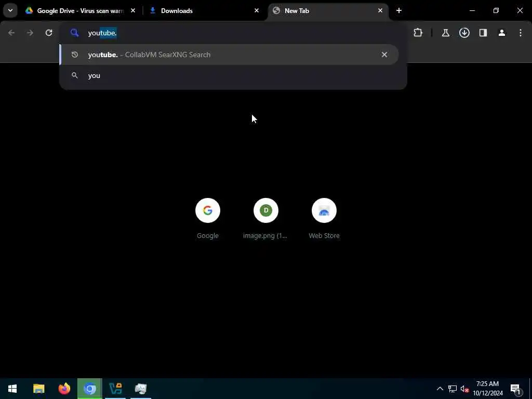Launch File Explorer from taskbar
Viewport: 532px width, 399px height.
pos(38,389)
